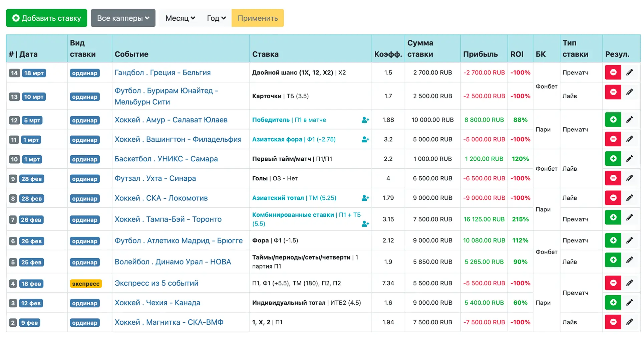
Task: Edit the УНИКС - Самара bet with pencil
Action: coord(629,159)
